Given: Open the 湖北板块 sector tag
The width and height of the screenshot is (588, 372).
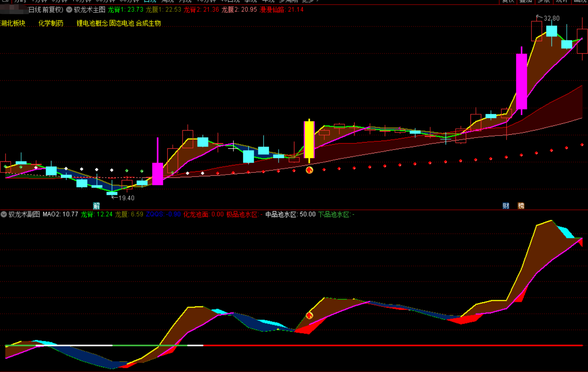Looking at the screenshot, I should 13,23.
